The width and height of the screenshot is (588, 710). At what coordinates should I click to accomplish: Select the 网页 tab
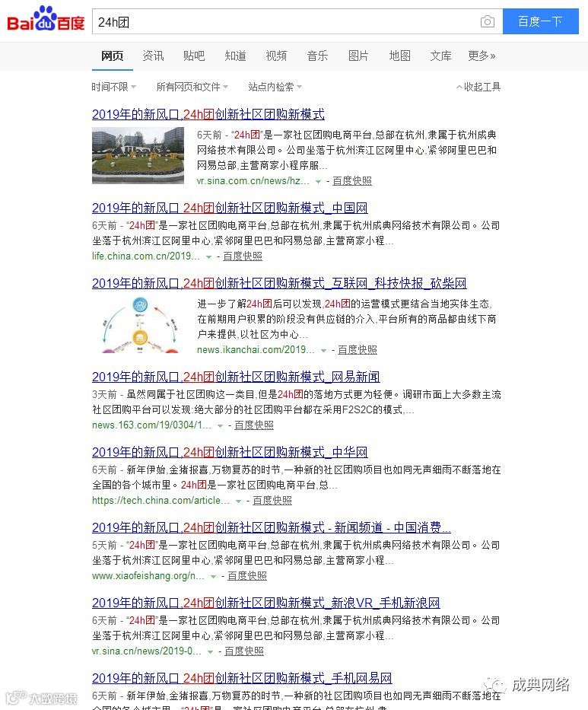tap(113, 56)
